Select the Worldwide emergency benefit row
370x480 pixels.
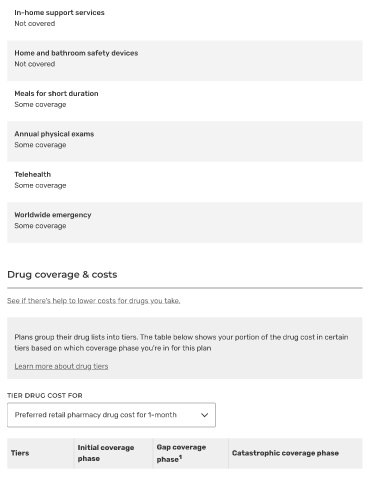[x=185, y=222]
